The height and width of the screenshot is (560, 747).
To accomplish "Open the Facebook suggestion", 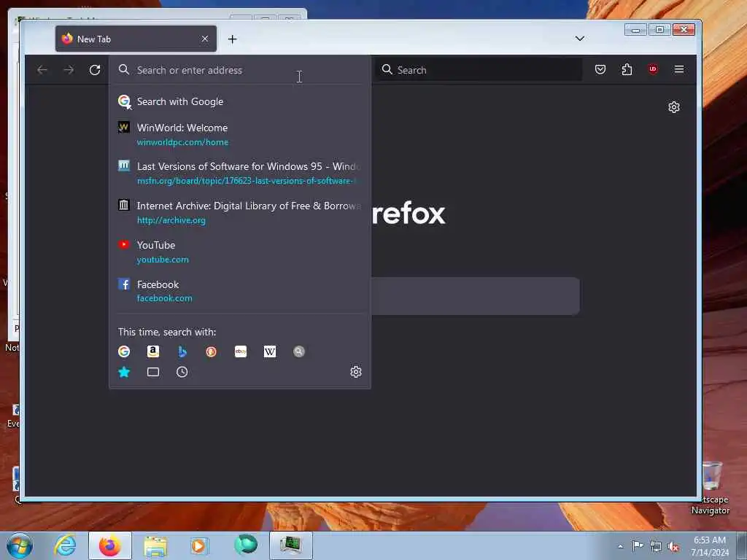I will (x=239, y=290).
